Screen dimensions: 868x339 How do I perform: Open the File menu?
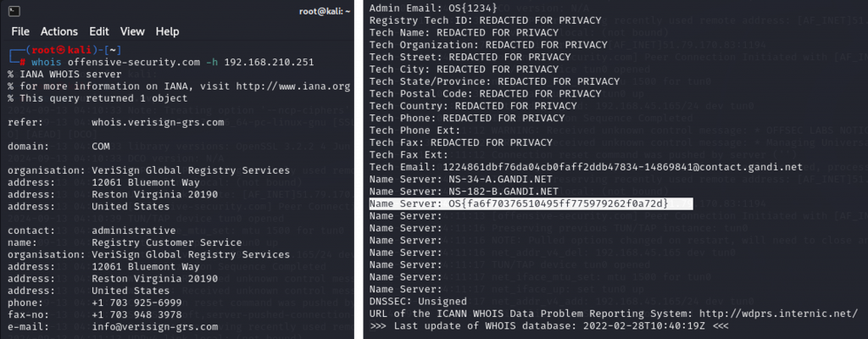[20, 31]
